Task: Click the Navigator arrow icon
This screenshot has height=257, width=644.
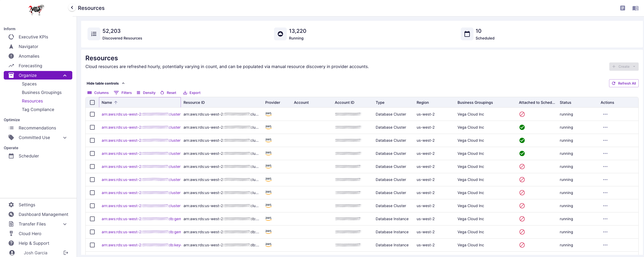Action: pos(11,46)
